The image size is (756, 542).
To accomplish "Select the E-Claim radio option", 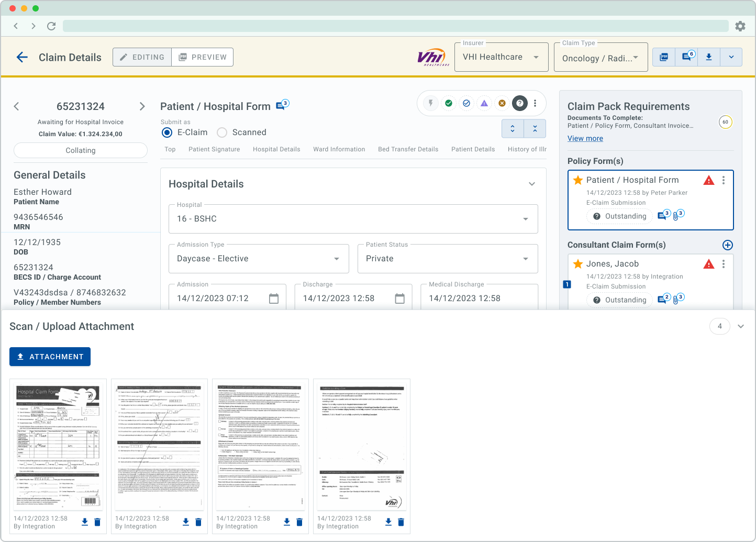I will tap(168, 132).
